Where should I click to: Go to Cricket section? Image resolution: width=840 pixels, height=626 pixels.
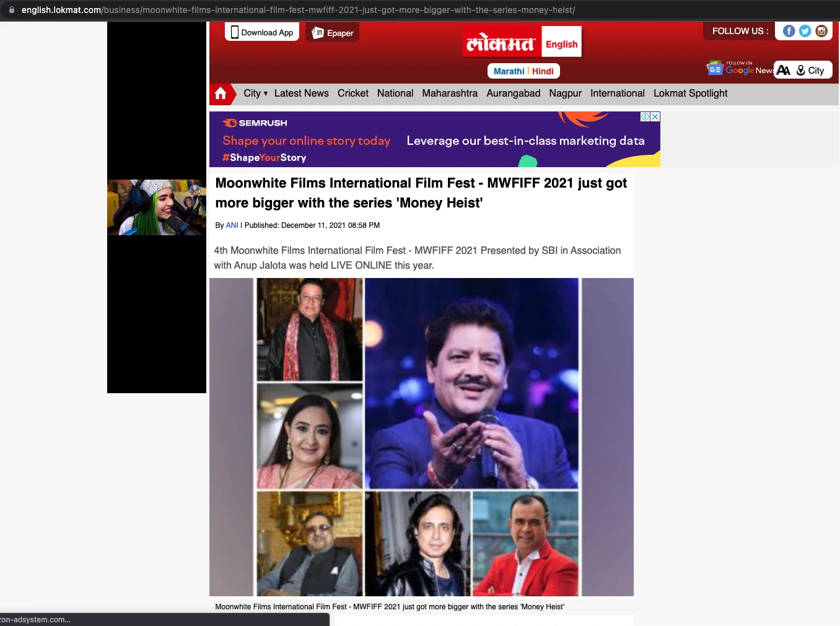[x=353, y=93]
